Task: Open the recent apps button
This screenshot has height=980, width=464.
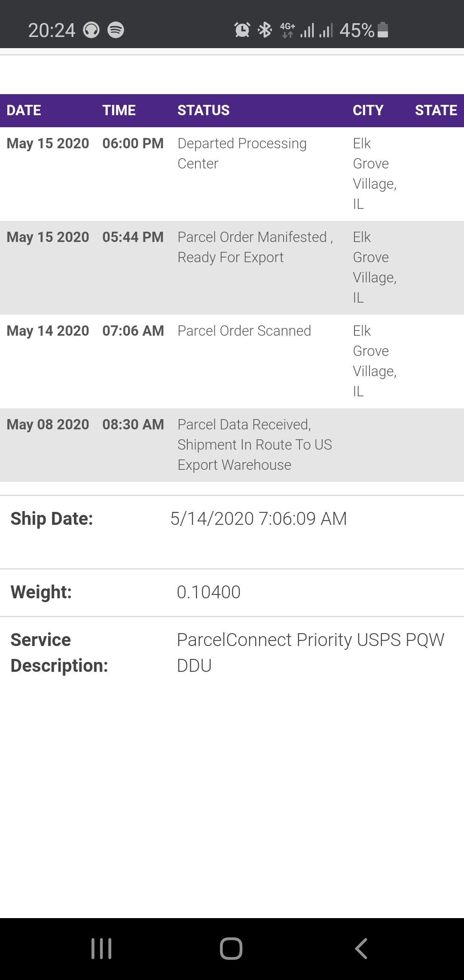Action: coord(102,948)
